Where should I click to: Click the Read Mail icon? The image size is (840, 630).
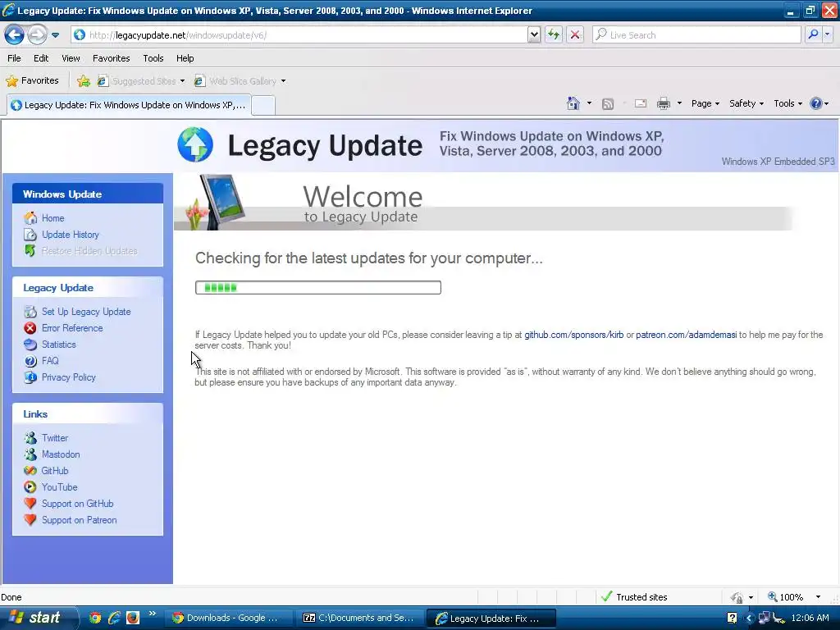point(641,103)
